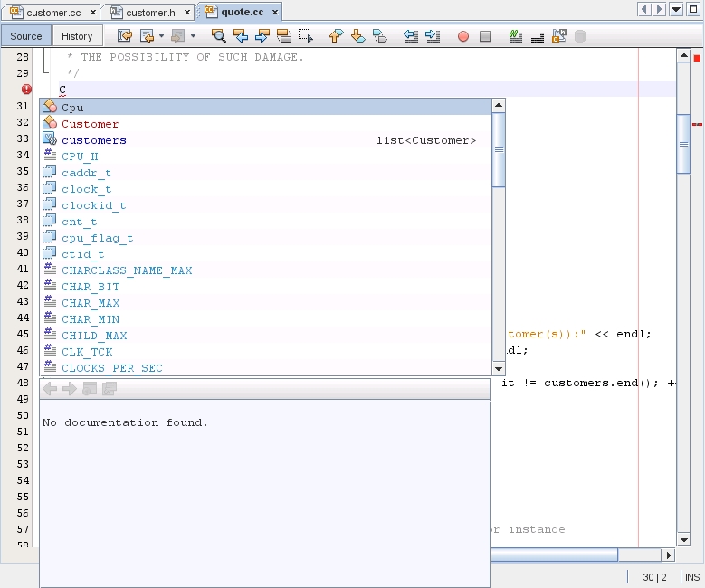705x588 pixels.
Task: Open the Forward history dropdown arrow
Action: pyautogui.click(x=193, y=36)
